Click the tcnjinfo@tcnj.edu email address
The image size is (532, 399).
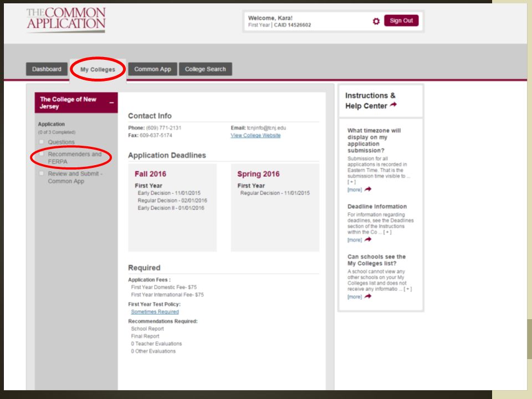point(267,128)
